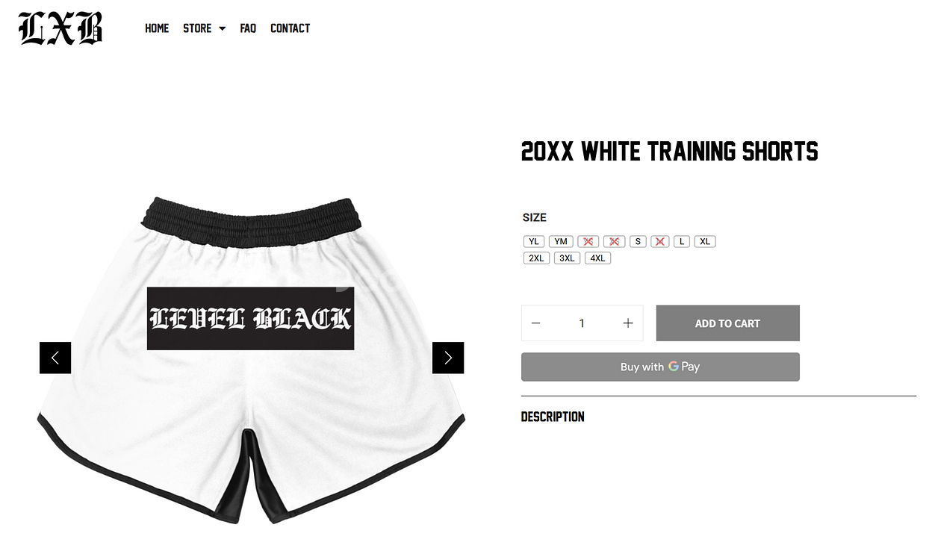This screenshot has height=560, width=932.
Task: Choose size S
Action: coord(638,242)
